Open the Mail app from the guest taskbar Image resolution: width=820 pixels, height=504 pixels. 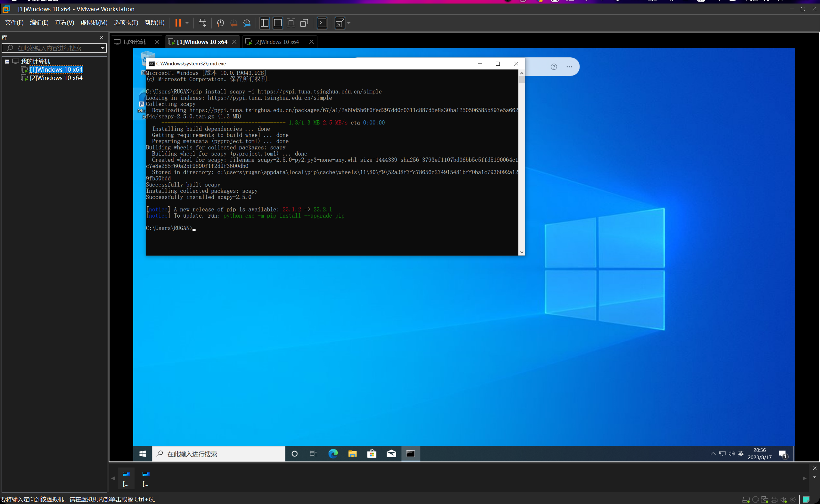tap(391, 454)
